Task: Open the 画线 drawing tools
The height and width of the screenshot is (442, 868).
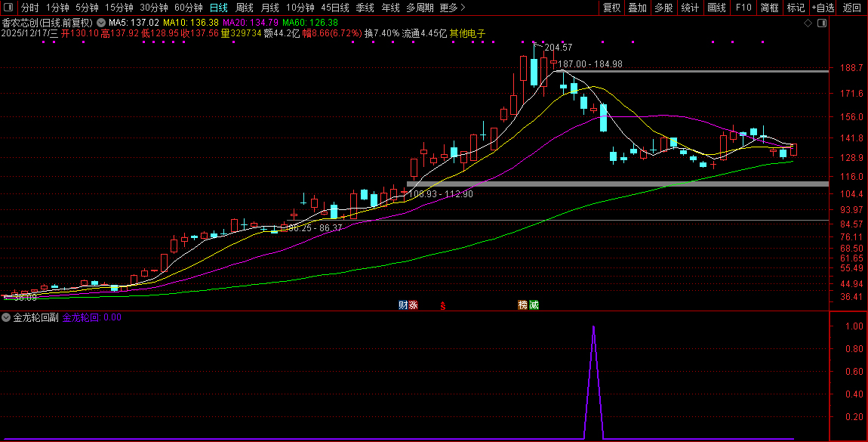Action: click(716, 8)
